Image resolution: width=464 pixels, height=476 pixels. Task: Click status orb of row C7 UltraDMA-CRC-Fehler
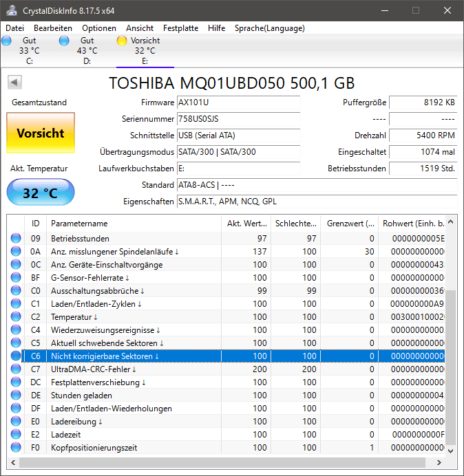(16, 369)
